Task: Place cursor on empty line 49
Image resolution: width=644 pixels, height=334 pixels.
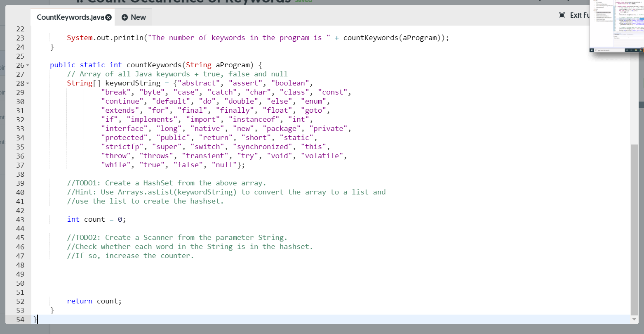Action: click(x=330, y=274)
